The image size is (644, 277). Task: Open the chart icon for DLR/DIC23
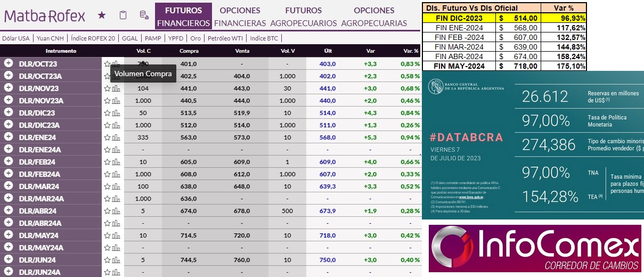point(116,112)
